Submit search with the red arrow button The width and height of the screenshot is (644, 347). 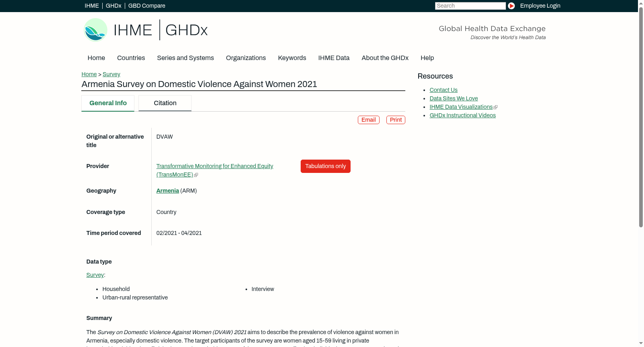click(x=511, y=6)
